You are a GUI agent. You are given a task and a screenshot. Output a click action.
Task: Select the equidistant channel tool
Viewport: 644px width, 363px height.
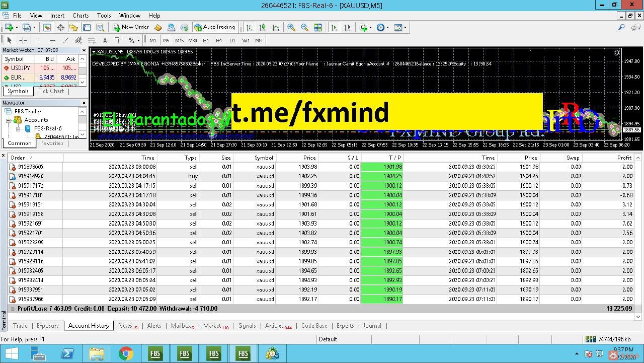tap(78, 40)
